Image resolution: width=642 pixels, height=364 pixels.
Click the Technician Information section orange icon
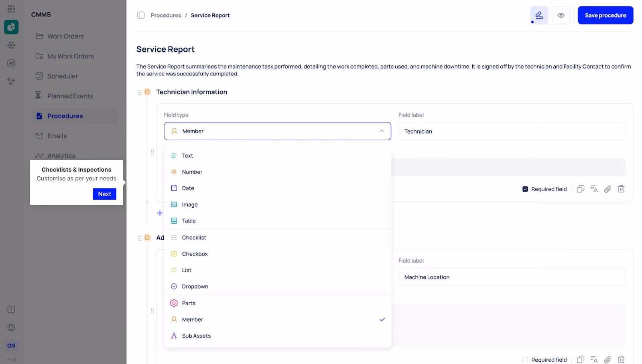148,92
